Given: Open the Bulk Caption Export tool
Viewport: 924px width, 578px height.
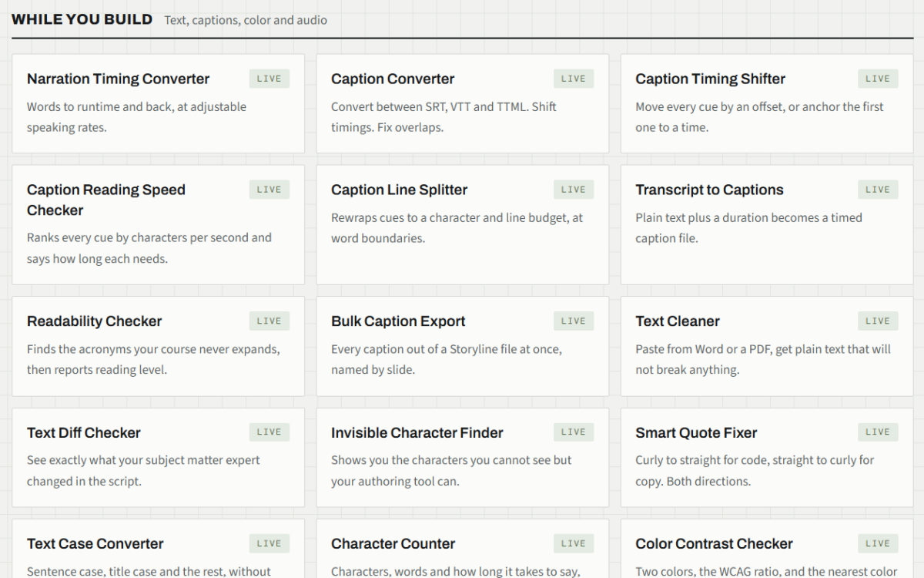Looking at the screenshot, I should tap(463, 346).
